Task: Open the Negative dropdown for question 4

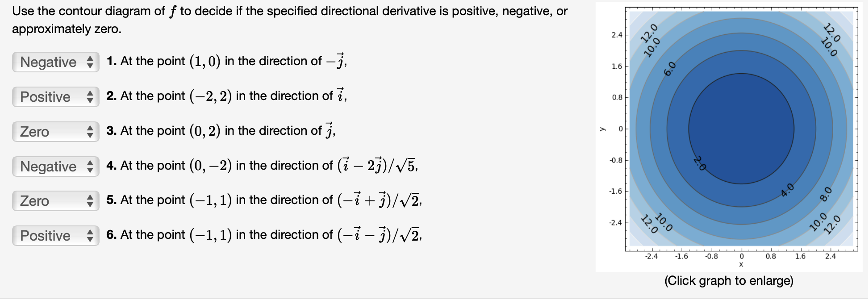Action: [x=54, y=167]
